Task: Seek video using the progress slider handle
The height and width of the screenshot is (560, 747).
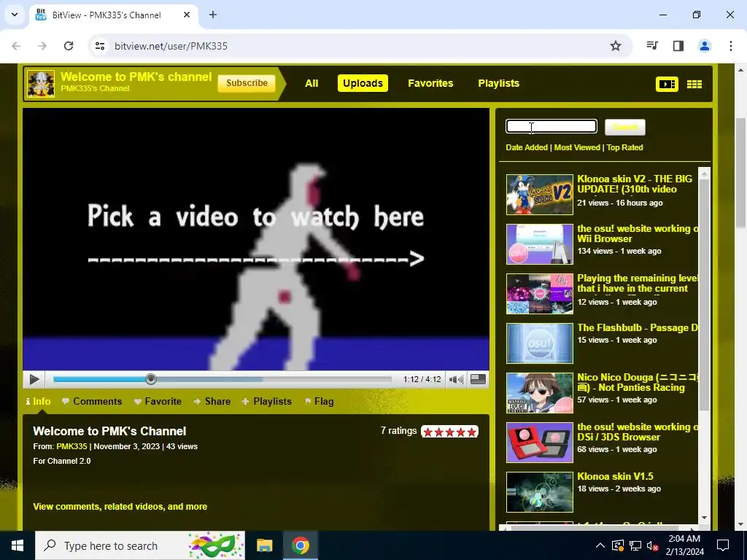Action: 151,379
